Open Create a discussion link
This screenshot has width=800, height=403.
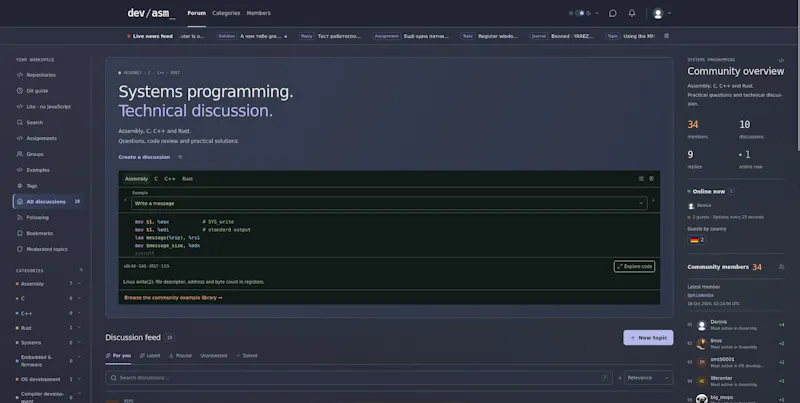144,157
